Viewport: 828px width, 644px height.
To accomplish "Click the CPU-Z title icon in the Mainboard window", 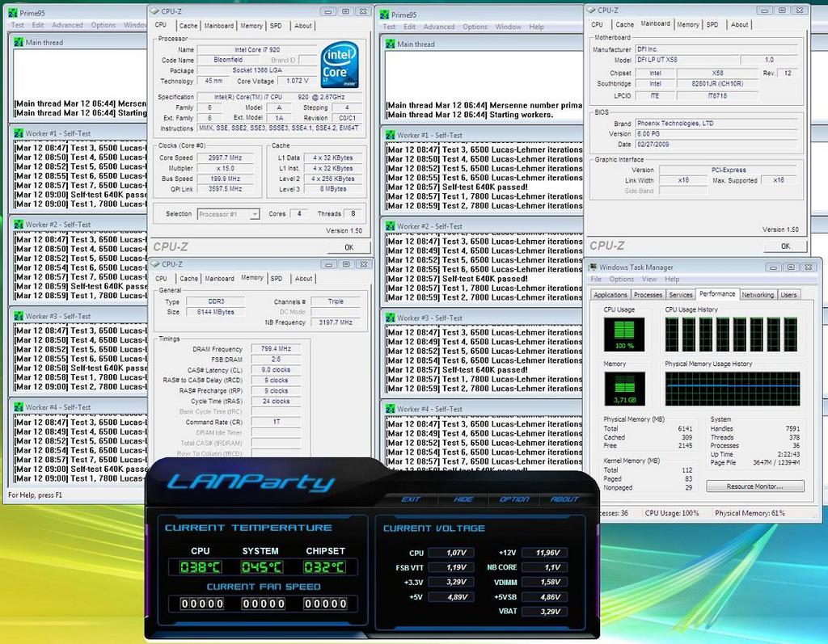I will [x=591, y=11].
